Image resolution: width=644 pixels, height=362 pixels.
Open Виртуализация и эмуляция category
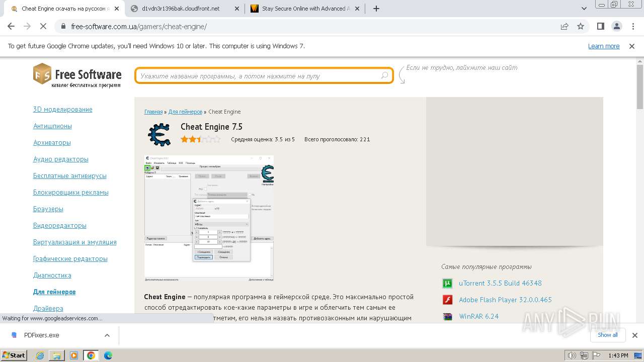click(x=75, y=242)
